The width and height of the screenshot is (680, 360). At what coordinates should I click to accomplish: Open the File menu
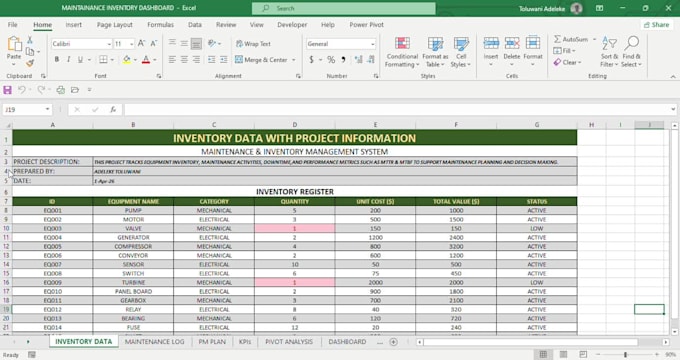click(13, 25)
